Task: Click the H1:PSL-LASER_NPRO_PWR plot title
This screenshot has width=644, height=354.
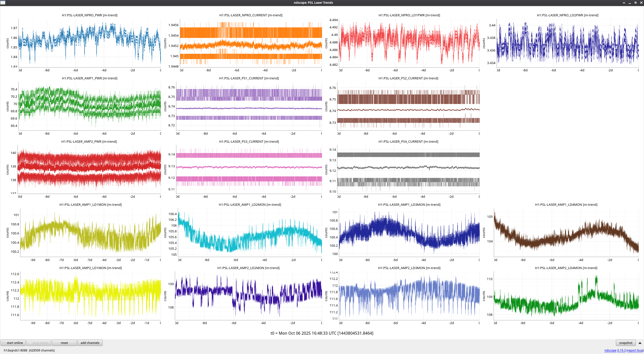Action: click(x=90, y=15)
